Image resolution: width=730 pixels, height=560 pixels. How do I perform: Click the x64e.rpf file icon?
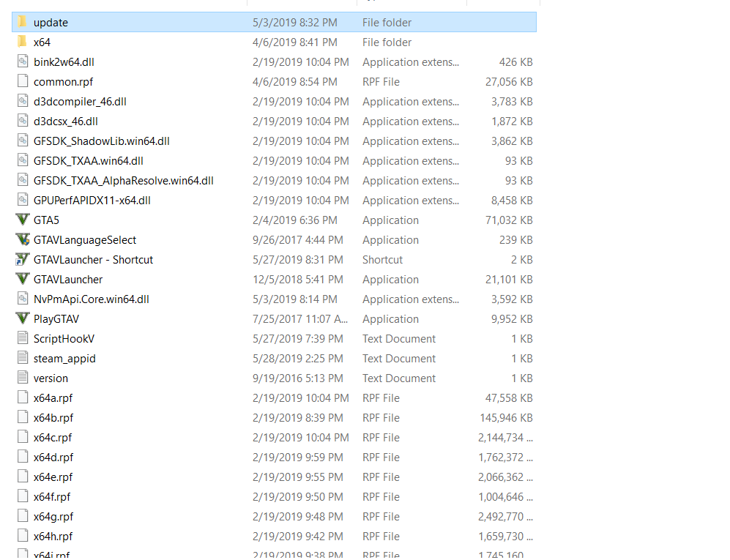click(x=23, y=477)
